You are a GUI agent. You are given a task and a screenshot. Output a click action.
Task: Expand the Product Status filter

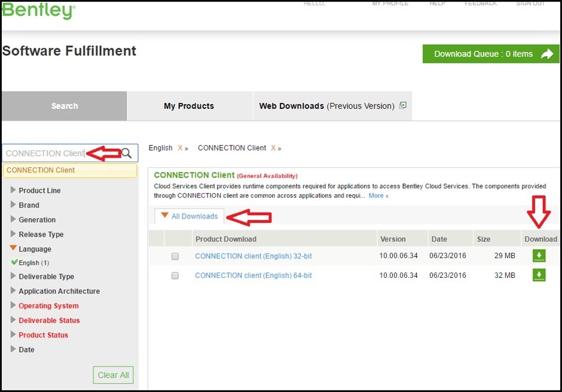pyautogui.click(x=13, y=335)
